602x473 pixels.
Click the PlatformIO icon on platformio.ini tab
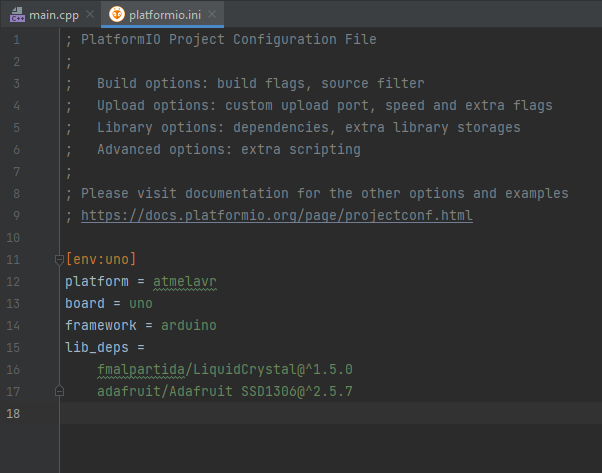tap(116, 15)
